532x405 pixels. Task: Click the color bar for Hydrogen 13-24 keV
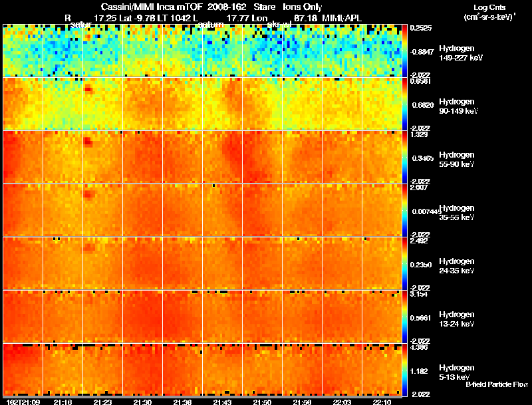(404, 317)
